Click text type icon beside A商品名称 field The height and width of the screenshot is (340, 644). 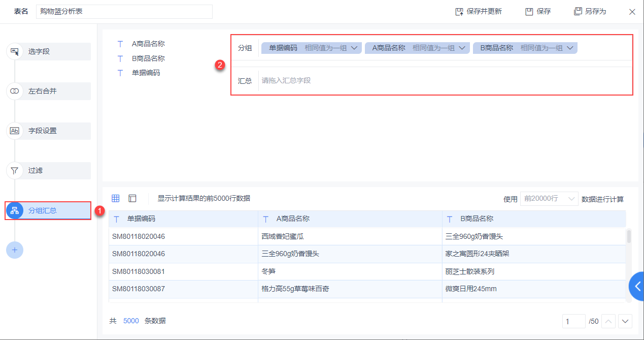120,44
